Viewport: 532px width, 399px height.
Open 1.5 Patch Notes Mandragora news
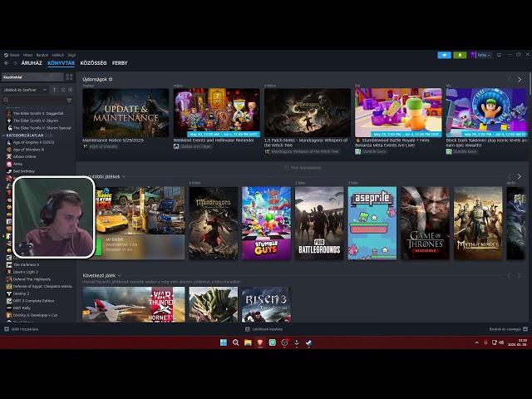[308, 113]
